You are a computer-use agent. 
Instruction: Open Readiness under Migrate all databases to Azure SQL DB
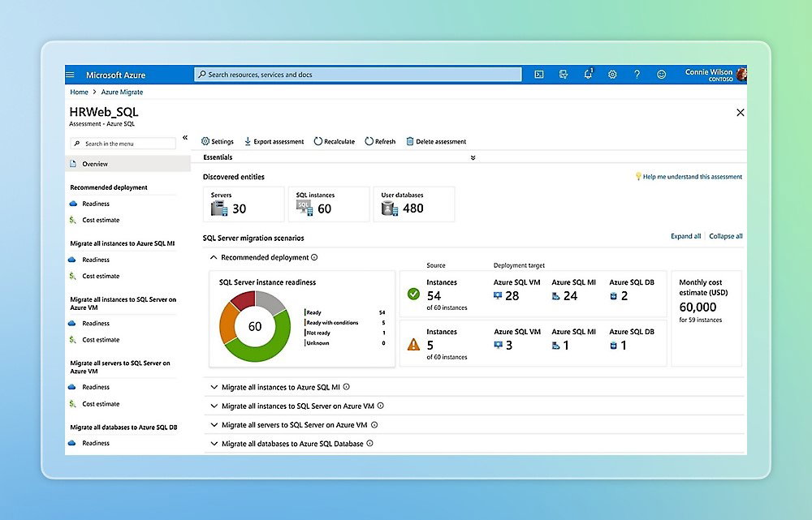point(96,443)
